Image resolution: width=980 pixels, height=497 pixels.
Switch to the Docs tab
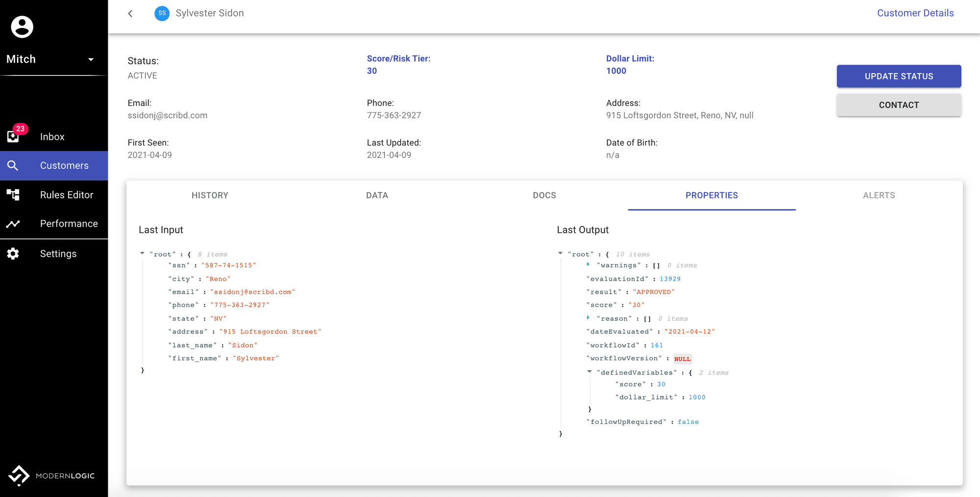(x=544, y=195)
